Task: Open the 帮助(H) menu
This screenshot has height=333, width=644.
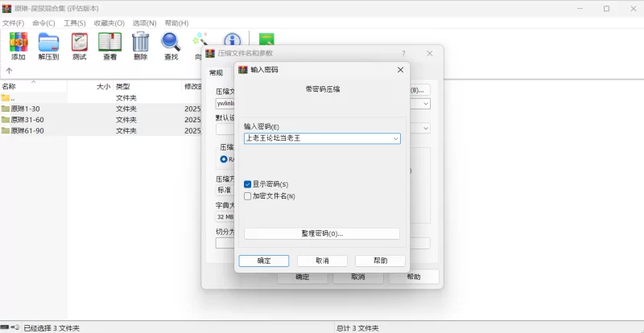Action: (176, 23)
